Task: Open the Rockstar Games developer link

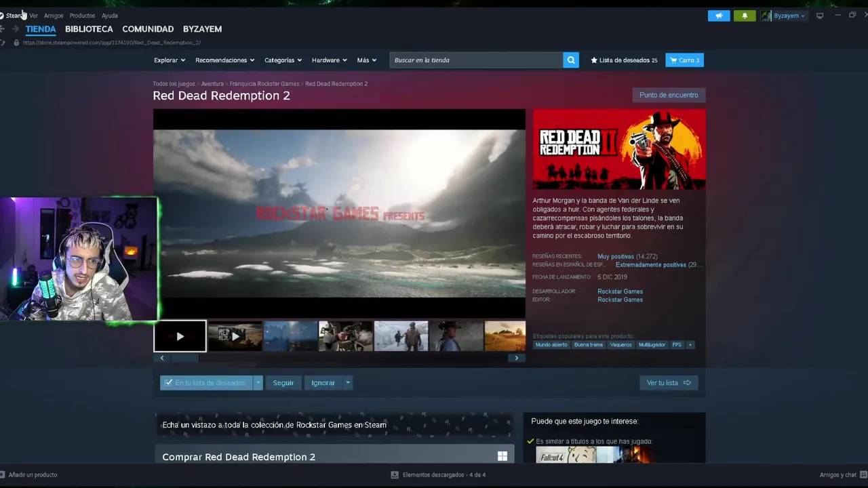Action: (x=620, y=291)
